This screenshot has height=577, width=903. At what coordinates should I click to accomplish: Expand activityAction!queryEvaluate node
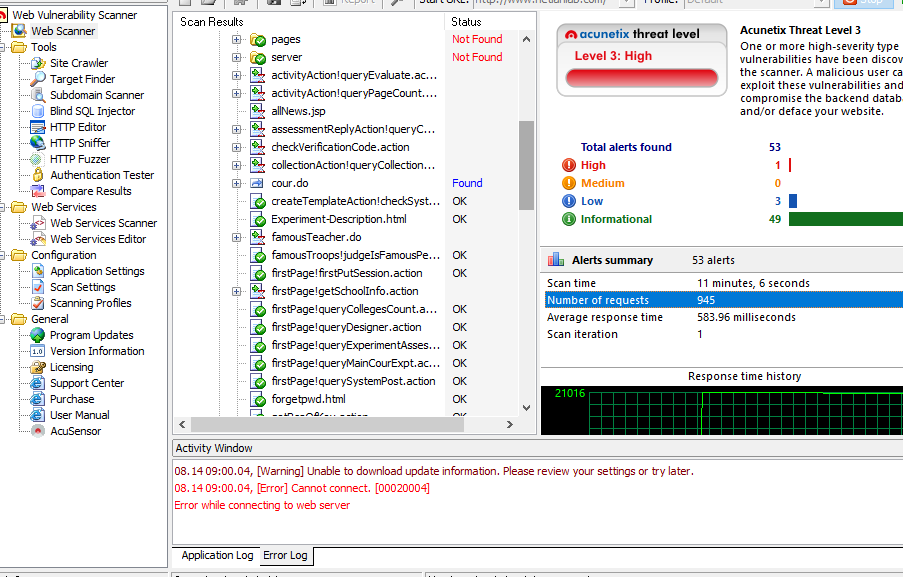(x=236, y=75)
